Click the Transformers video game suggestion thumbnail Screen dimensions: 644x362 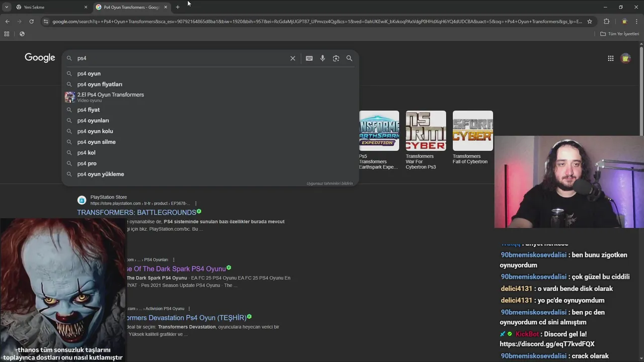[x=70, y=97]
